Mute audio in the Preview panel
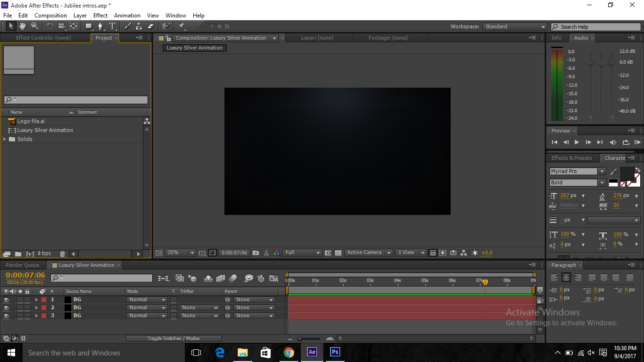 point(613,142)
